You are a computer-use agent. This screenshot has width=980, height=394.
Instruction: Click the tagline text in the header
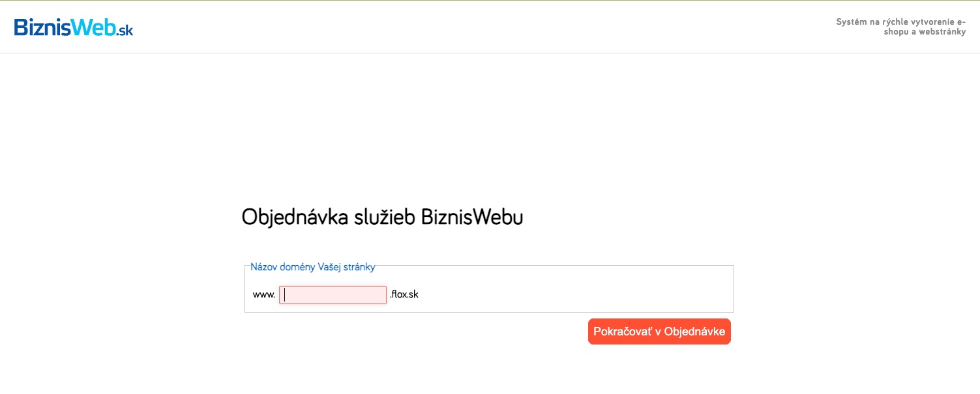tap(900, 26)
